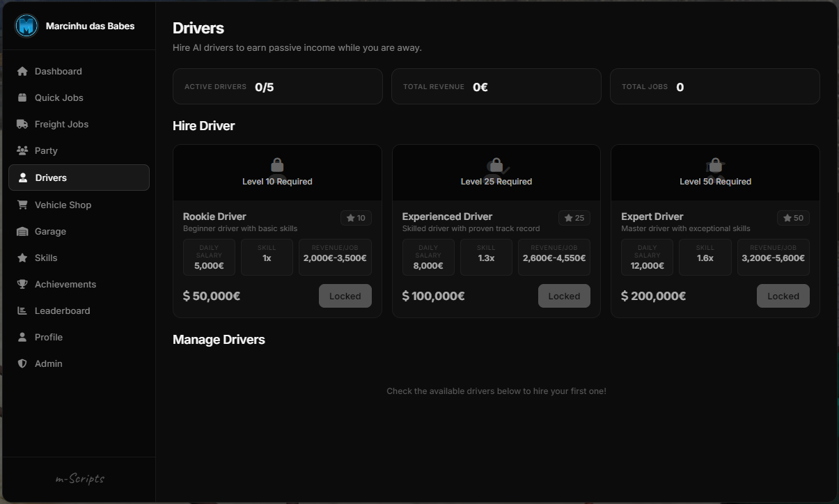The width and height of the screenshot is (839, 504).
Task: Click the $ 50,000€ Rookie Driver price
Action: point(212,296)
